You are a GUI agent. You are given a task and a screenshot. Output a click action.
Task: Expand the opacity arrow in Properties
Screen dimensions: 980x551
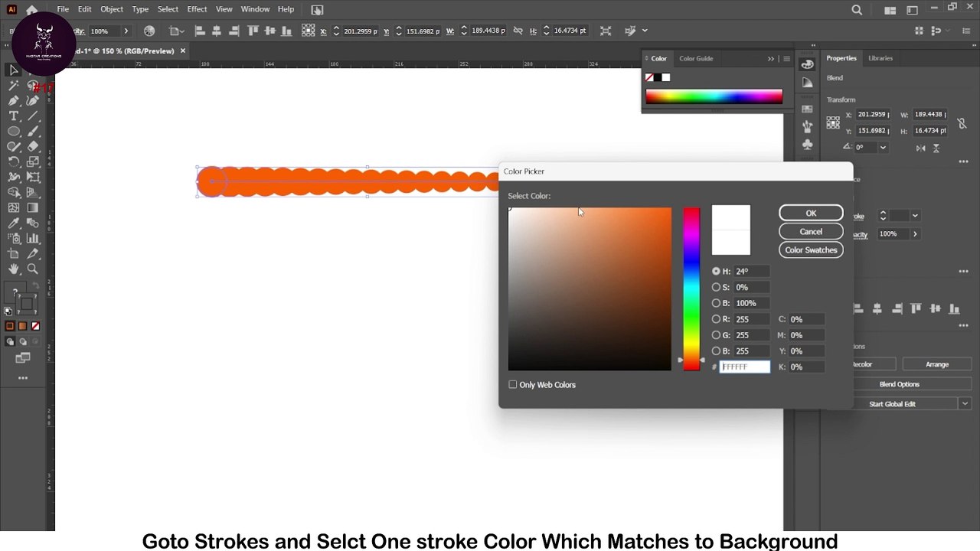(915, 234)
